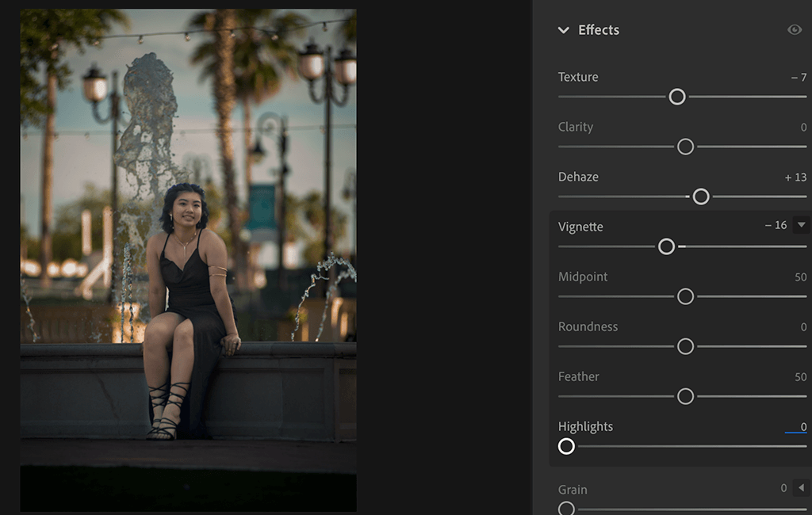
Task: Select the Highlights slider handle
Action: (566, 446)
